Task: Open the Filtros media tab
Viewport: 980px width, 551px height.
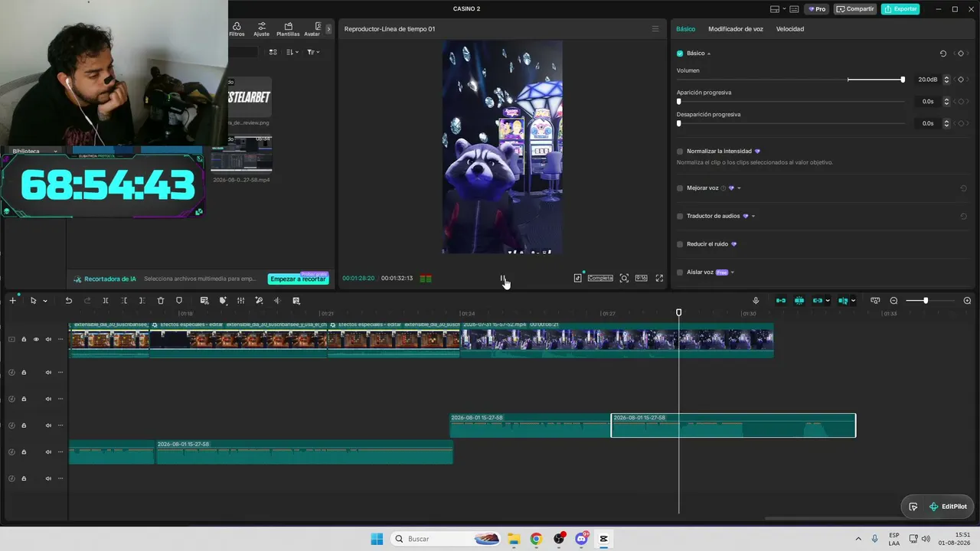Action: point(237,29)
